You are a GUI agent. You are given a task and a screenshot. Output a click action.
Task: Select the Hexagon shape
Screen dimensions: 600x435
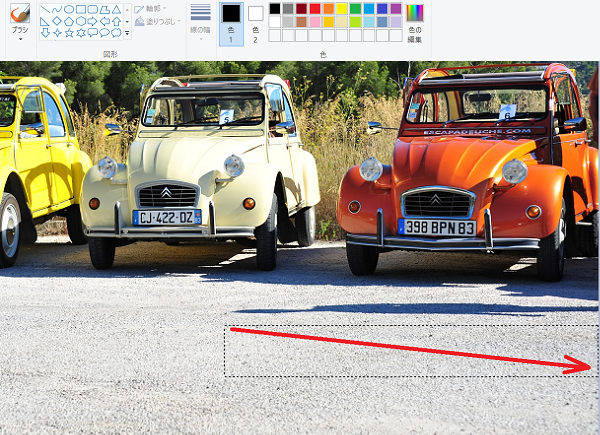click(x=80, y=21)
